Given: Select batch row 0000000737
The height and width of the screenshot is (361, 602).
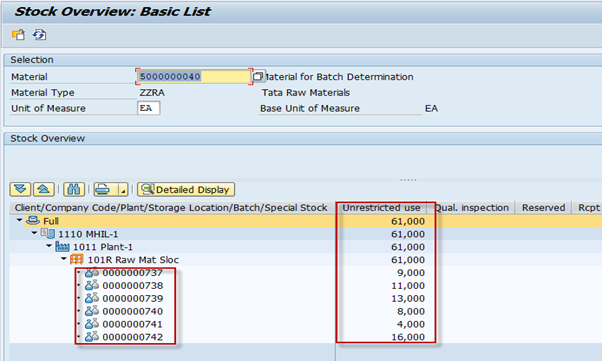Looking at the screenshot, I should click(x=132, y=273).
